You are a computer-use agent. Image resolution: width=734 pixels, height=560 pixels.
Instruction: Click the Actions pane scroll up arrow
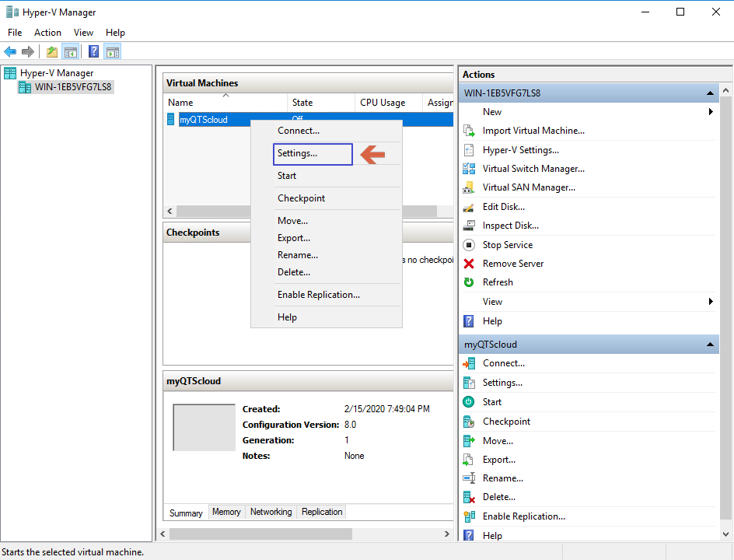coord(725,90)
